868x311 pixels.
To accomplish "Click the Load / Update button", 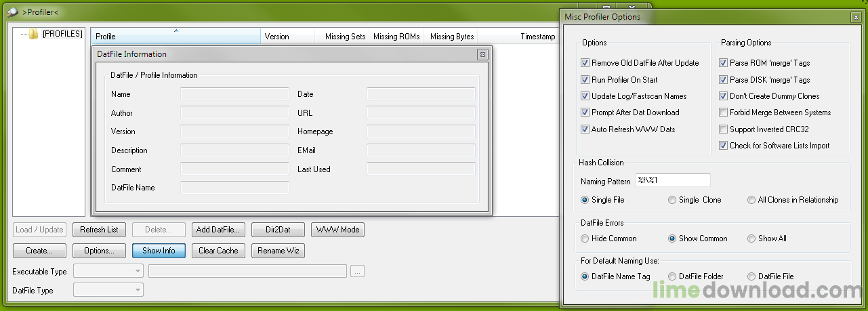I will point(40,230).
